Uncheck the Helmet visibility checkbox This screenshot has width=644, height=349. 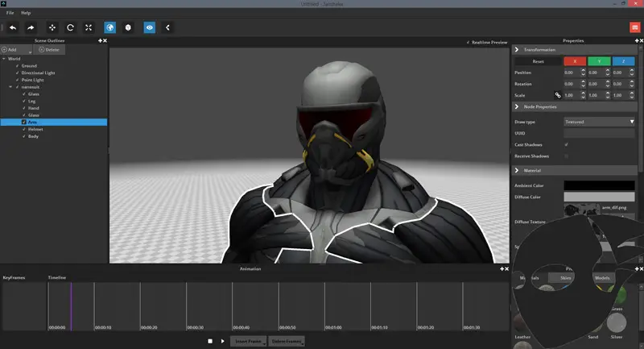[23, 129]
